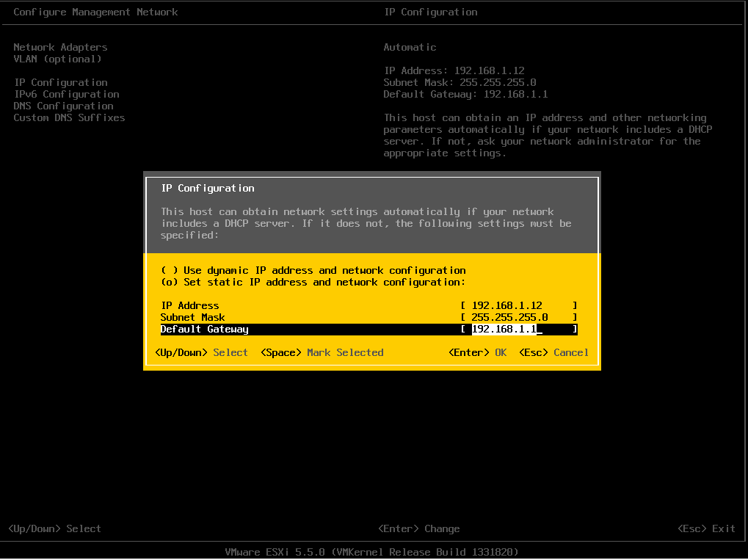748x560 pixels.
Task: Click the Up/Down Select hint at bottom left
Action: click(54, 528)
